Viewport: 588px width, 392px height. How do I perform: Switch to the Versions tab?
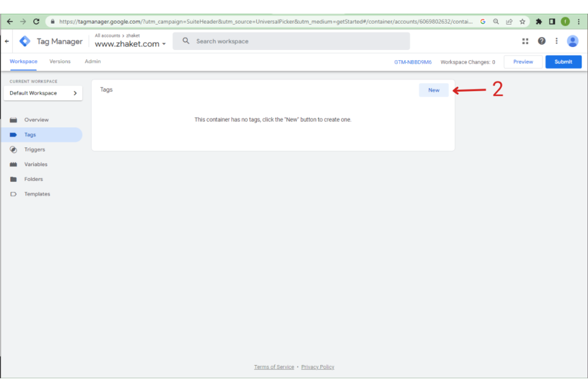coord(60,61)
